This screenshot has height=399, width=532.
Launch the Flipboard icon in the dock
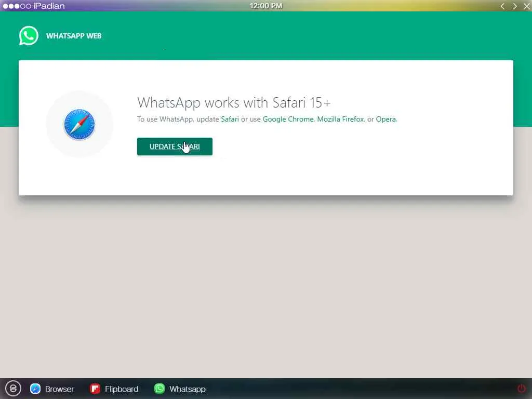[x=95, y=389]
